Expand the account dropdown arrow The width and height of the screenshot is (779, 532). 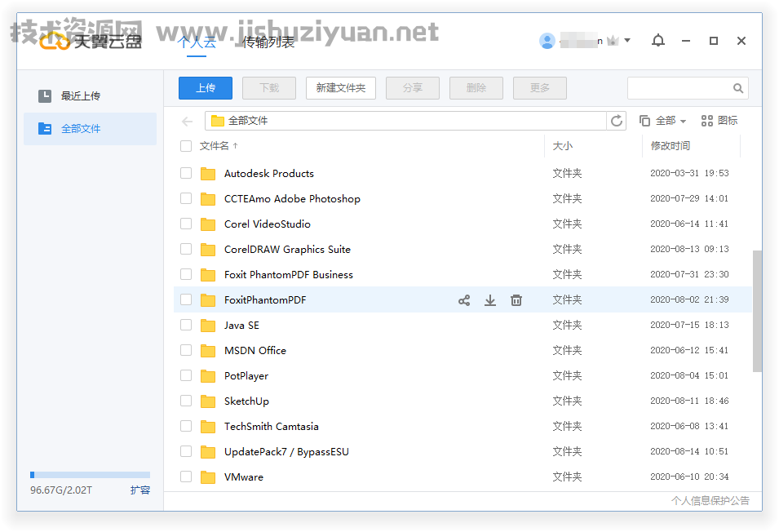click(627, 40)
